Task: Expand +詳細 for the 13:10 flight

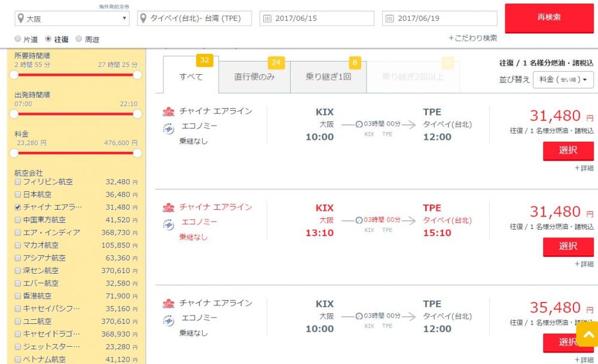Action: (x=584, y=264)
